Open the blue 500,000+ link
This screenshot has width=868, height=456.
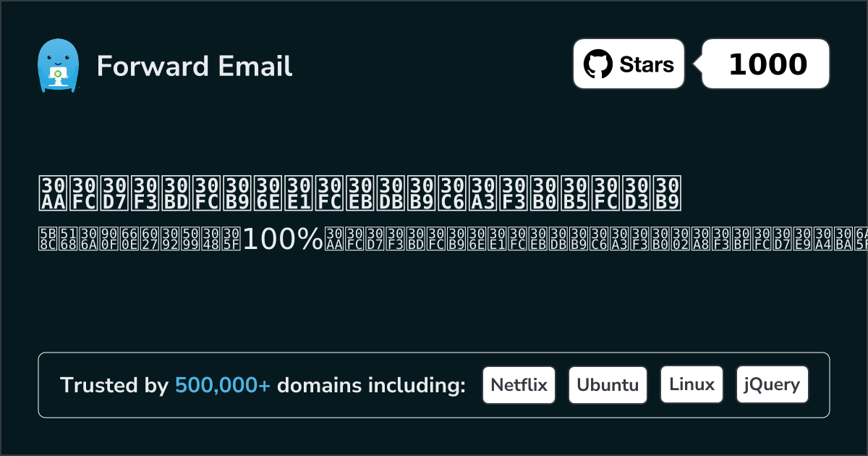pyautogui.click(x=223, y=386)
